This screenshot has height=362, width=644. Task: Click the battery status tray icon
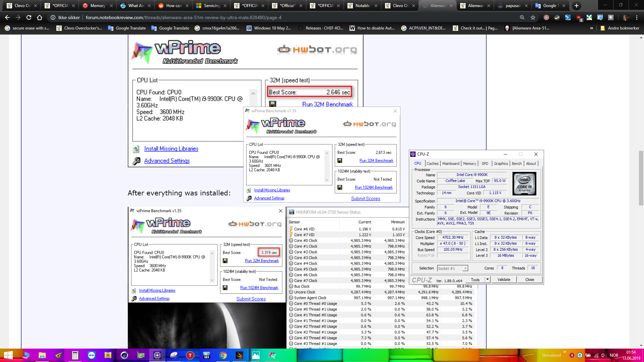(588, 355)
